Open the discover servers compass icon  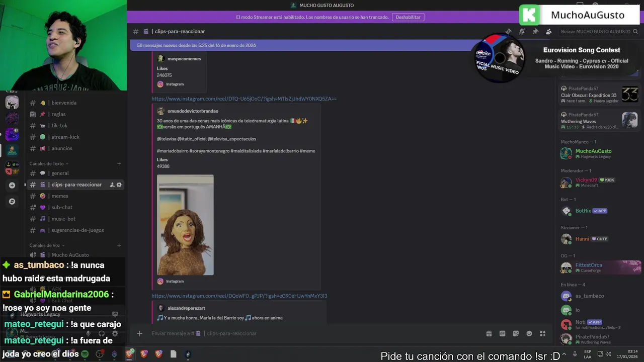tap(12, 202)
